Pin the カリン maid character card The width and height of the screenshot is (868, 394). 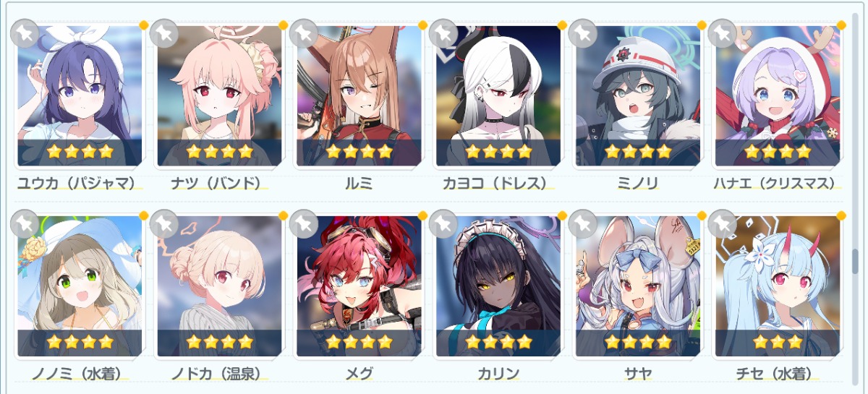(443, 224)
